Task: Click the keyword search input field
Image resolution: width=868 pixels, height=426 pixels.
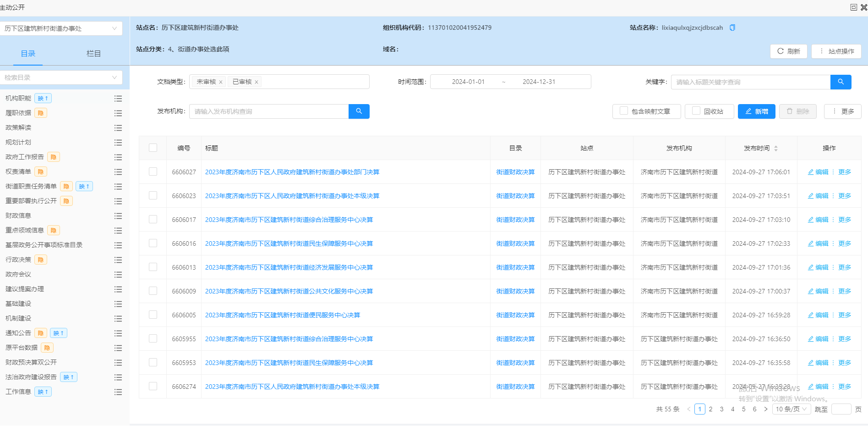Action: [751, 82]
